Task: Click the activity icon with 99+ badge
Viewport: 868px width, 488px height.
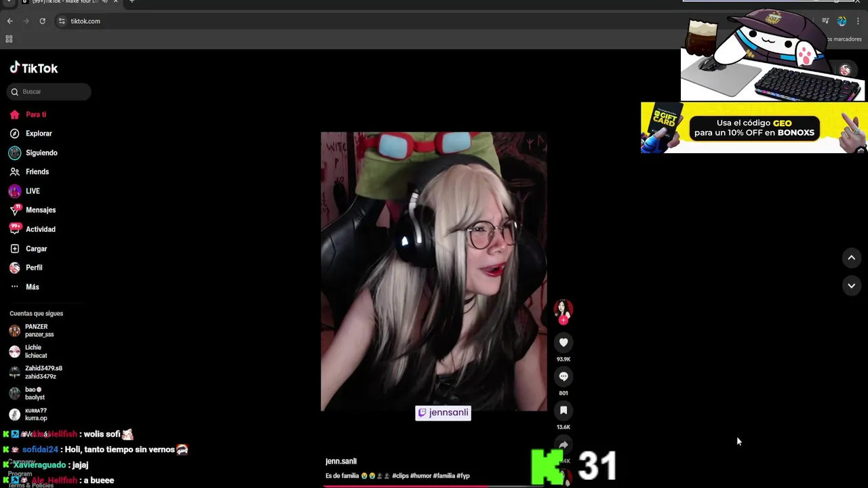Action: click(x=15, y=229)
